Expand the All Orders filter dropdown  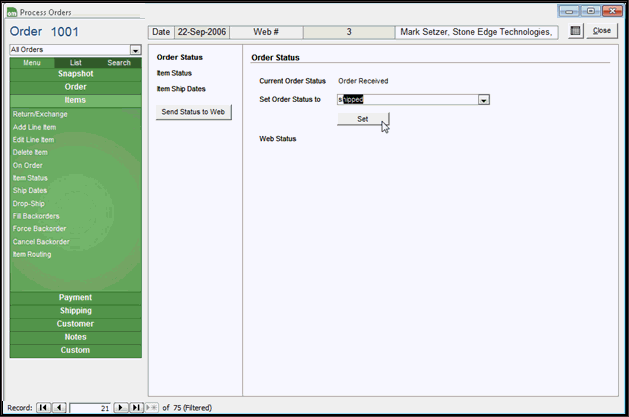pos(135,49)
